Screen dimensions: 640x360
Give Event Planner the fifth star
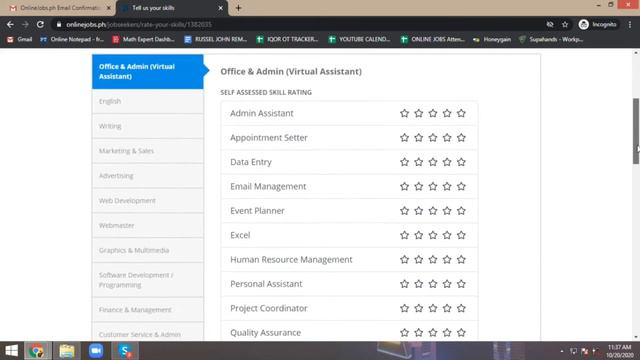pyautogui.click(x=461, y=211)
